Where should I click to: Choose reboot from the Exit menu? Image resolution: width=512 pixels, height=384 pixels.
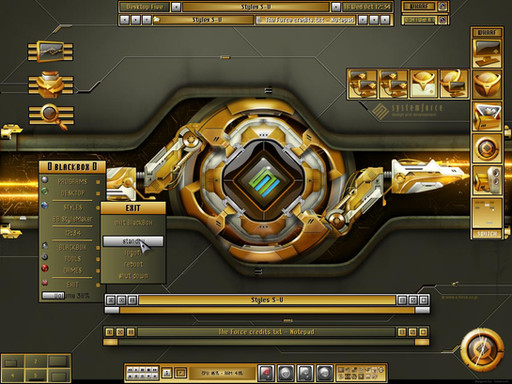point(133,264)
